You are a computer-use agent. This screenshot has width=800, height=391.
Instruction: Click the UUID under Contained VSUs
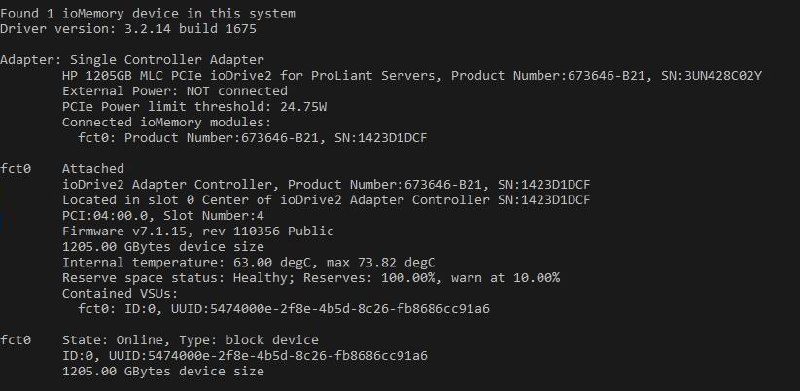click(330, 309)
